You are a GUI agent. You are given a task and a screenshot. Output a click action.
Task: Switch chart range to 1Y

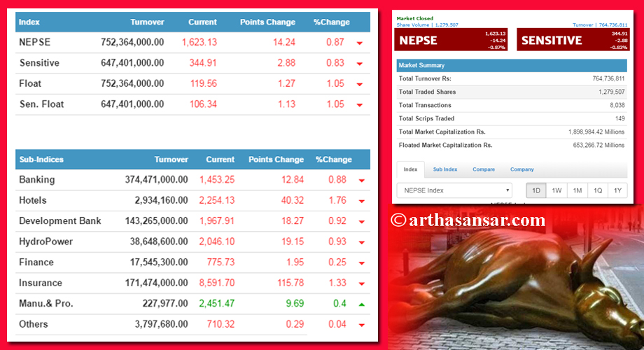pos(618,190)
